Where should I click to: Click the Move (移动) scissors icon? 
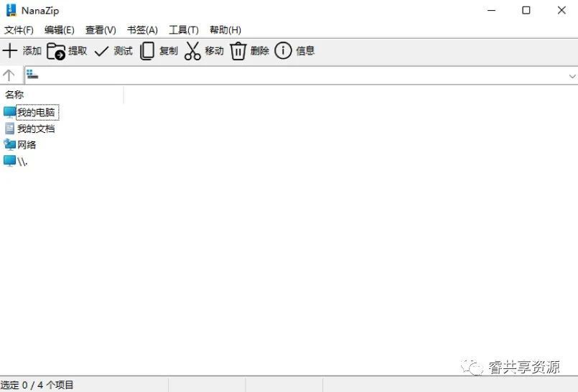pyautogui.click(x=192, y=51)
